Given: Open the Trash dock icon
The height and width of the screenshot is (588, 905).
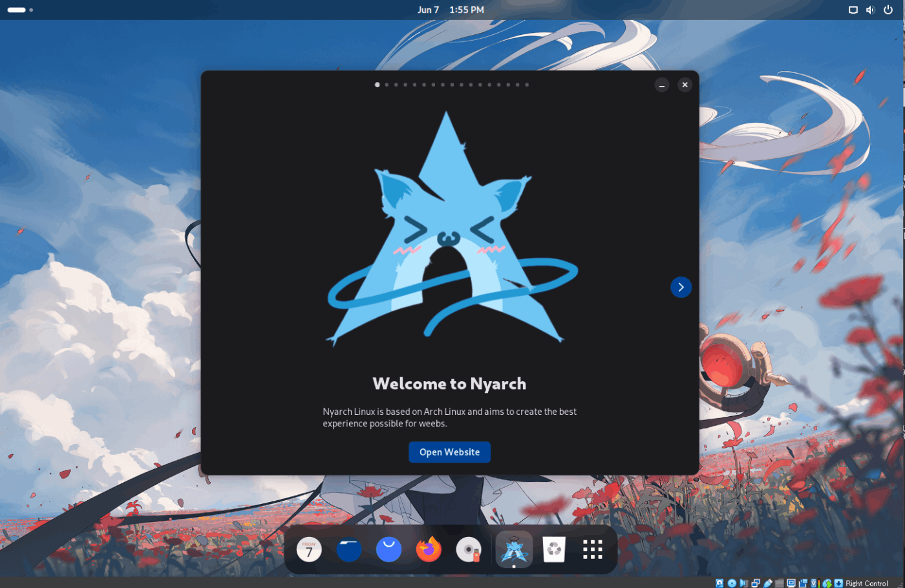Looking at the screenshot, I should 554,550.
